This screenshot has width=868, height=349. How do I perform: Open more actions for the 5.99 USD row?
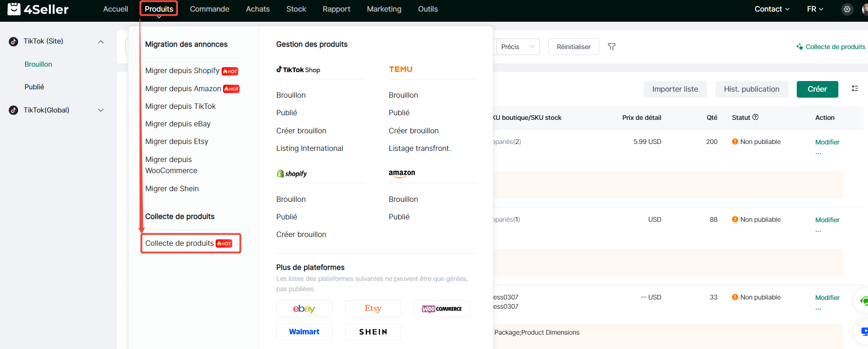pyautogui.click(x=818, y=153)
